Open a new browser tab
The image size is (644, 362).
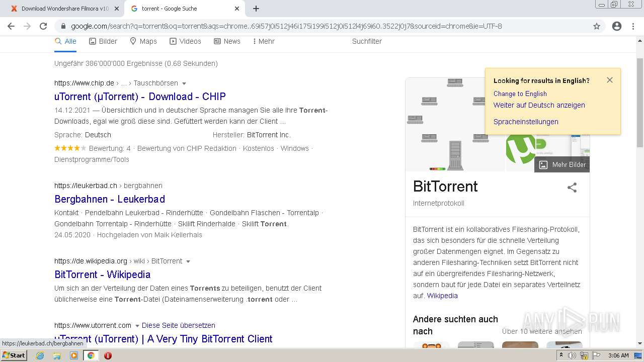(256, 9)
